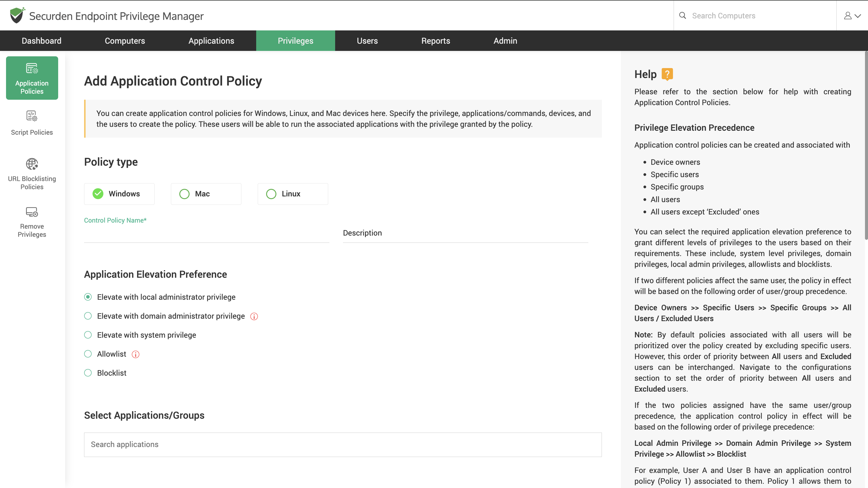
Task: Switch to the Privileges tab
Action: [295, 41]
